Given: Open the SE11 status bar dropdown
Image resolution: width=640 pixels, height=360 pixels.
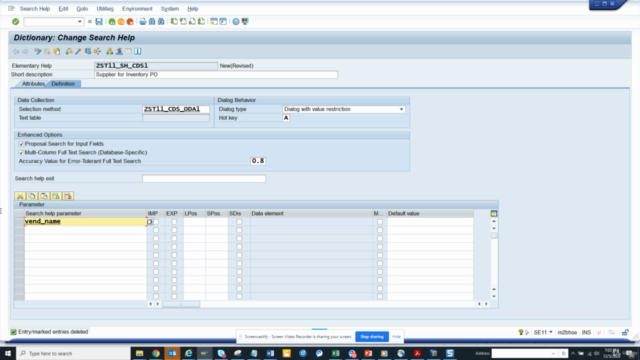Looking at the screenshot, I should click(x=551, y=332).
